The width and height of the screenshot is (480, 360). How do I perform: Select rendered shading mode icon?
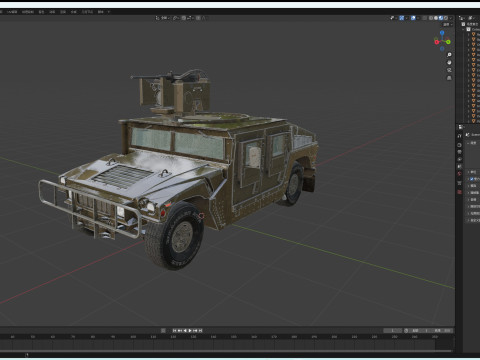[446, 18]
